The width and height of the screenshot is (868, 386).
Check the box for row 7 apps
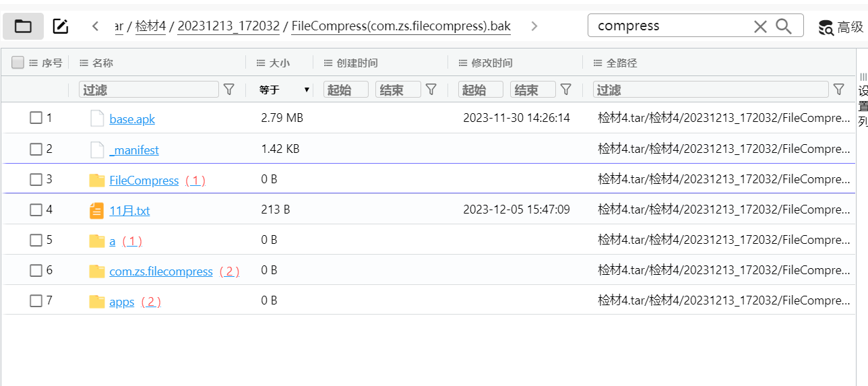tap(36, 300)
